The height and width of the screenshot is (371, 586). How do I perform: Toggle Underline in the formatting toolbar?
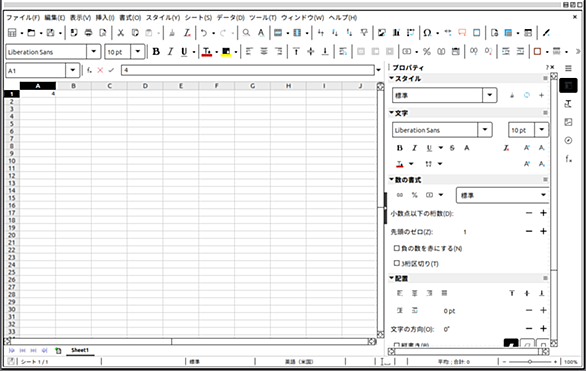pyautogui.click(x=184, y=52)
